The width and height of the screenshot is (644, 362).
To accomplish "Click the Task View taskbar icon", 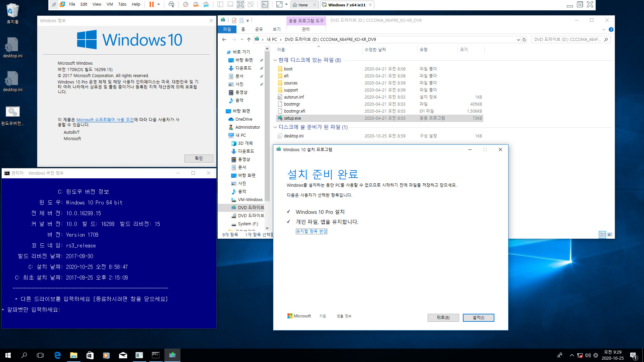I will click(40, 355).
